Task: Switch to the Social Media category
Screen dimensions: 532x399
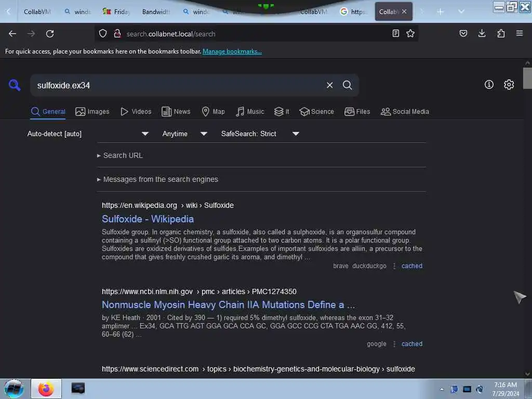Action: [x=405, y=112]
